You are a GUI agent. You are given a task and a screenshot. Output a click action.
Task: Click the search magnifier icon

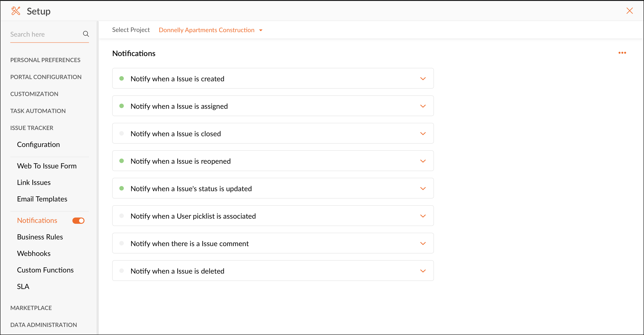[x=86, y=34]
